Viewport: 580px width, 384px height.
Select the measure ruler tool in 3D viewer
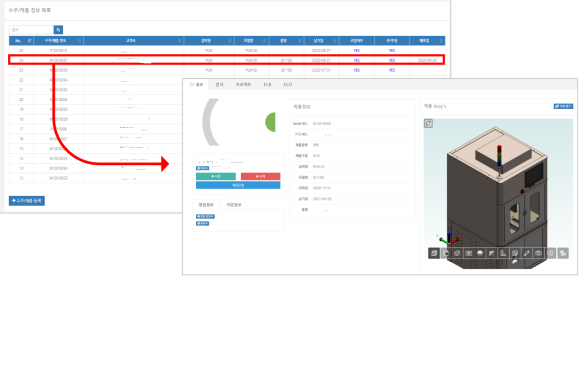pos(503,253)
